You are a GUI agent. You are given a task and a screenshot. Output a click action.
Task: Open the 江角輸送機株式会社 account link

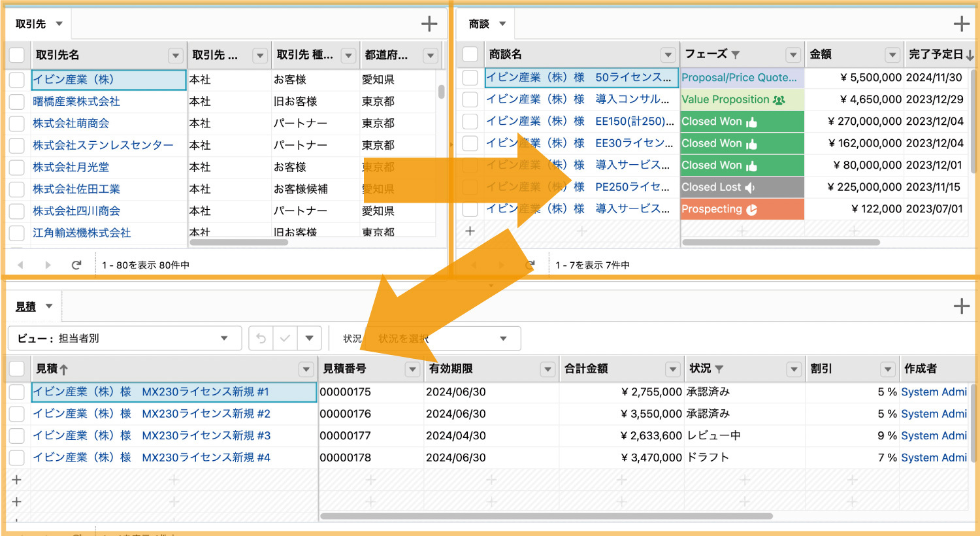point(82,233)
